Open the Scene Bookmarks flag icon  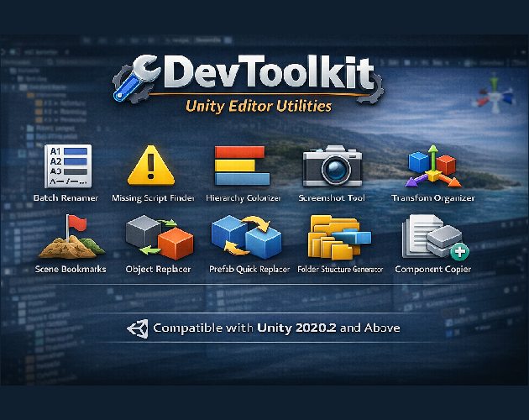pos(71,237)
